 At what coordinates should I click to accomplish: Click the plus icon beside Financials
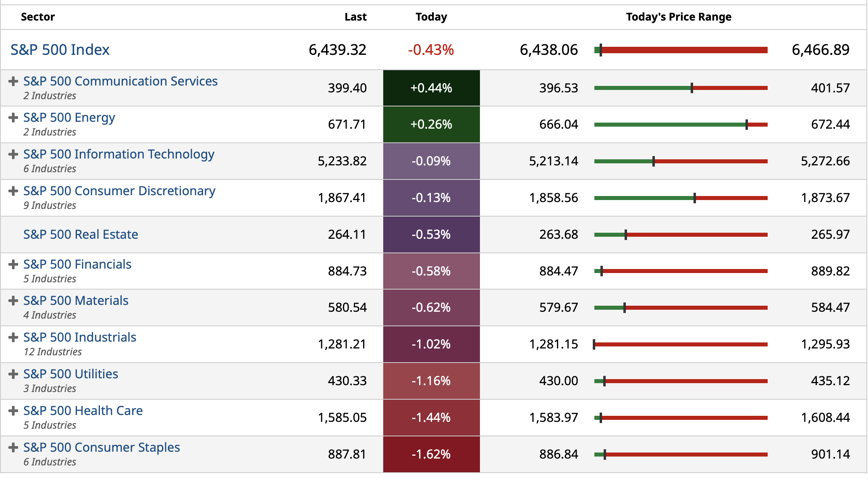pyautogui.click(x=13, y=264)
